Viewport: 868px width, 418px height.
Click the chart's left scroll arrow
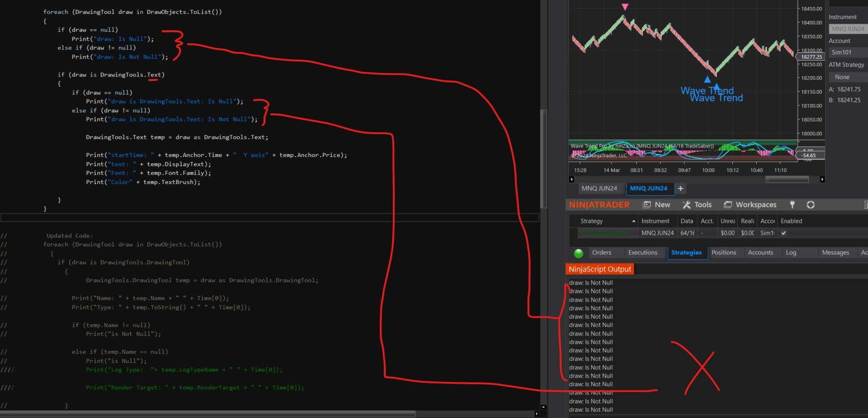[x=571, y=179]
